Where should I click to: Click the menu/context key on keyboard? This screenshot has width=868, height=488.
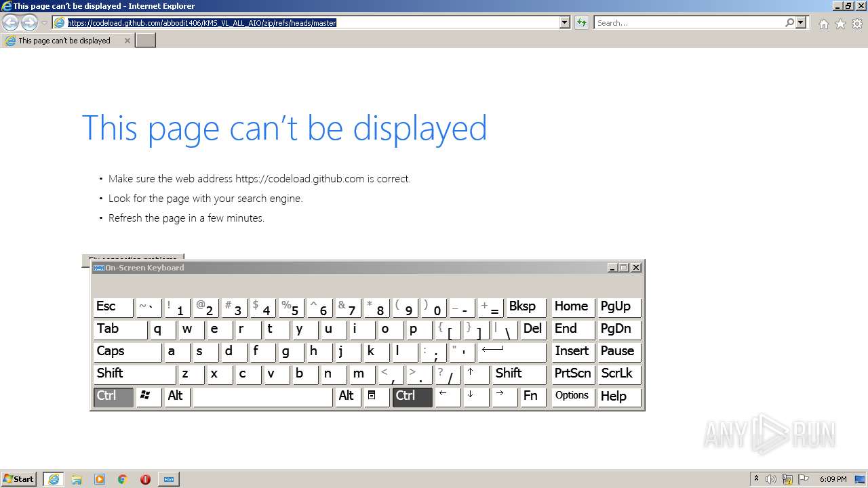point(376,396)
